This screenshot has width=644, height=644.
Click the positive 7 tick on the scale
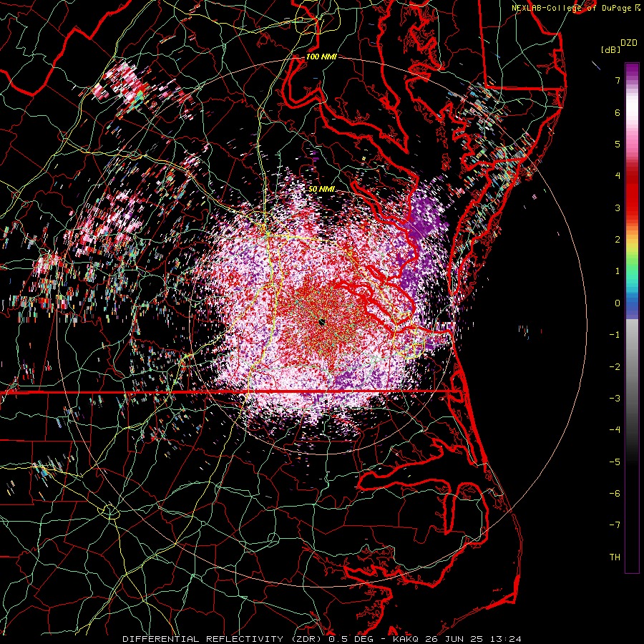(x=618, y=80)
